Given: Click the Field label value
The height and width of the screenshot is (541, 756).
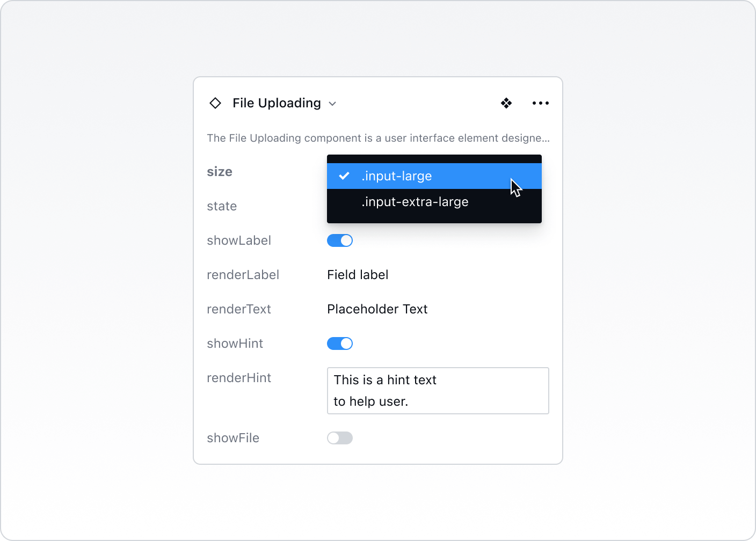Looking at the screenshot, I should pos(358,274).
